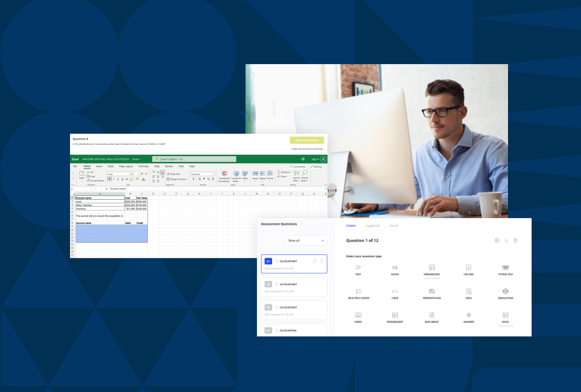The width and height of the screenshot is (581, 392).
Task: Click the Cut scissors icon
Action: tap(88, 172)
